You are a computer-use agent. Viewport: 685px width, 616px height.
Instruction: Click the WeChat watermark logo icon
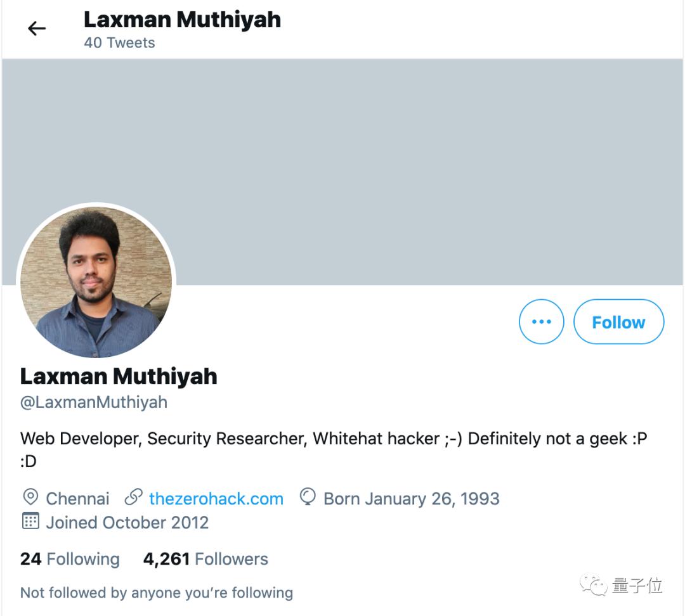[592, 585]
